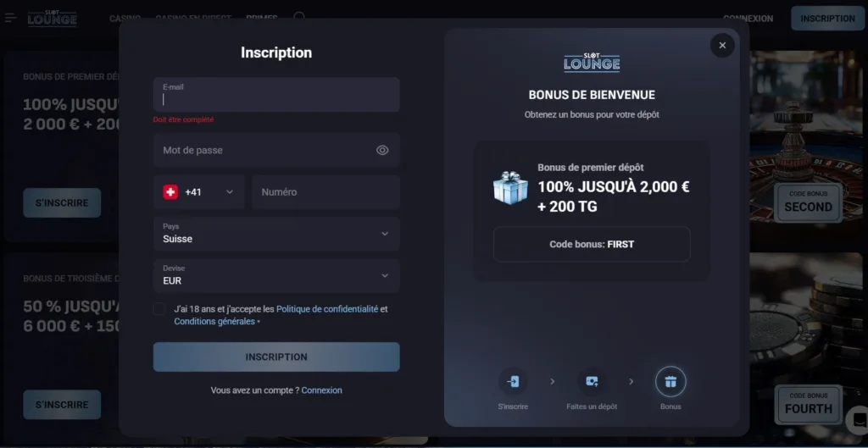Submit the form with Inscription button
868x448 pixels.
[276, 357]
